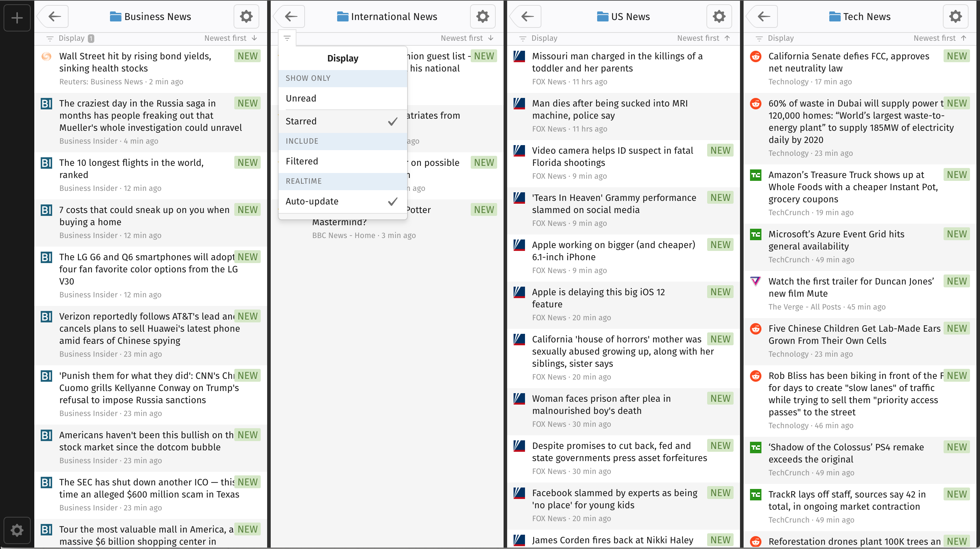Toggle Unread filter in Display menu
The height and width of the screenshot is (549, 980).
[342, 99]
